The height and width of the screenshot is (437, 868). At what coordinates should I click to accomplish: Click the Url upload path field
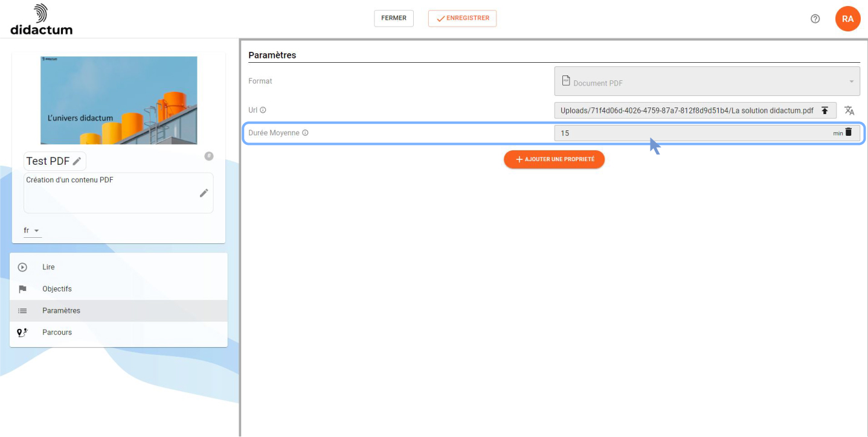pos(695,110)
